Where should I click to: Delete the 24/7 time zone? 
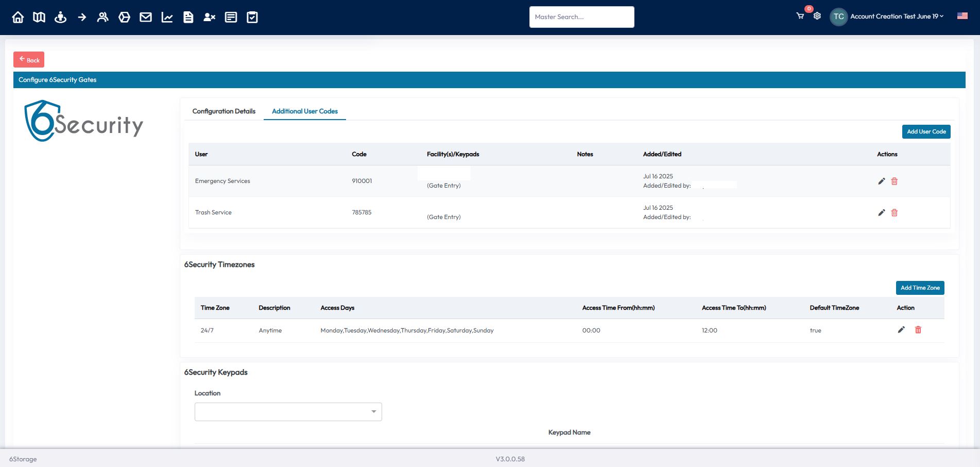918,330
